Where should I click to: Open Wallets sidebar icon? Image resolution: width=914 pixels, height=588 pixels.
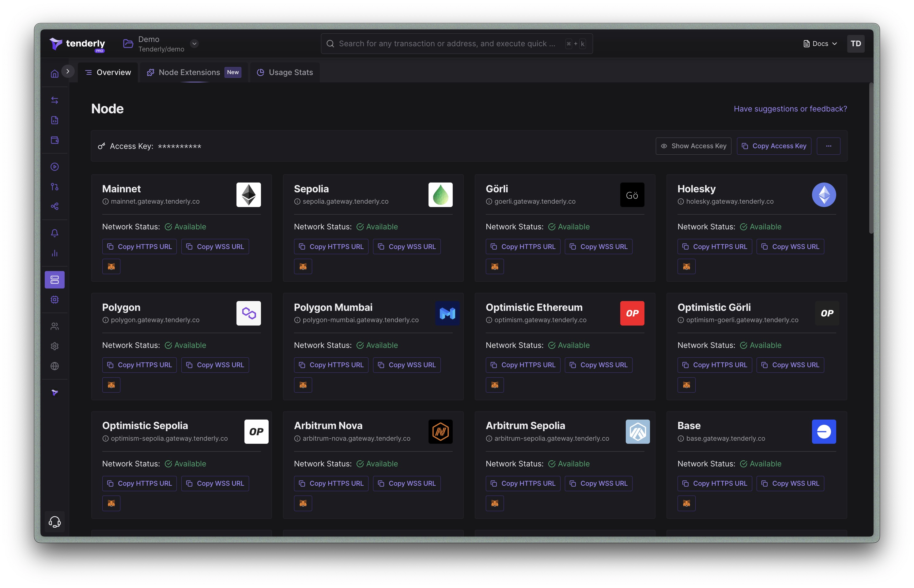click(55, 140)
